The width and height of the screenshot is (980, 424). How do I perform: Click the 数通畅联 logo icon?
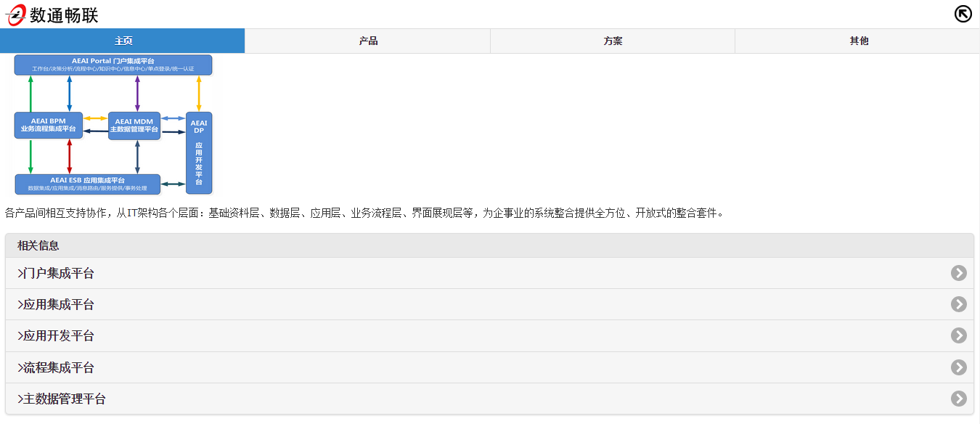16,15
